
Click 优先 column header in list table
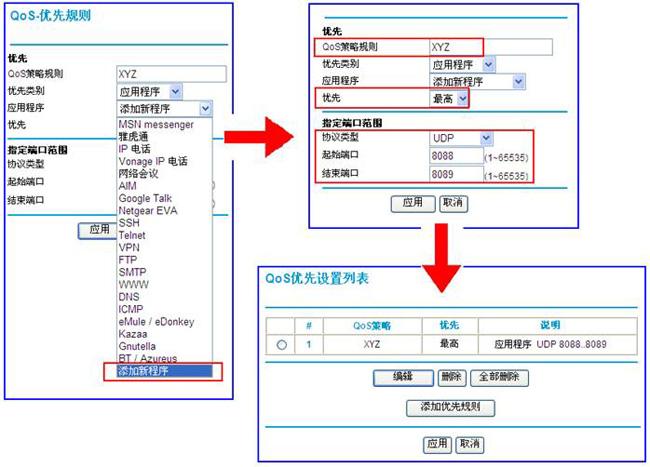pos(450,326)
